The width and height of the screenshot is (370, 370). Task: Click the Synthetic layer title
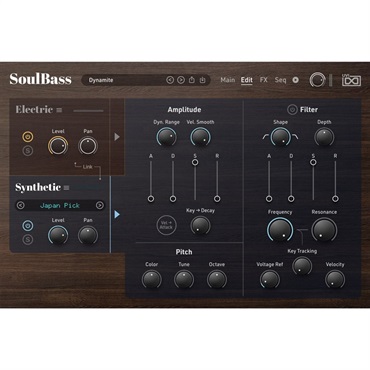tap(38, 187)
